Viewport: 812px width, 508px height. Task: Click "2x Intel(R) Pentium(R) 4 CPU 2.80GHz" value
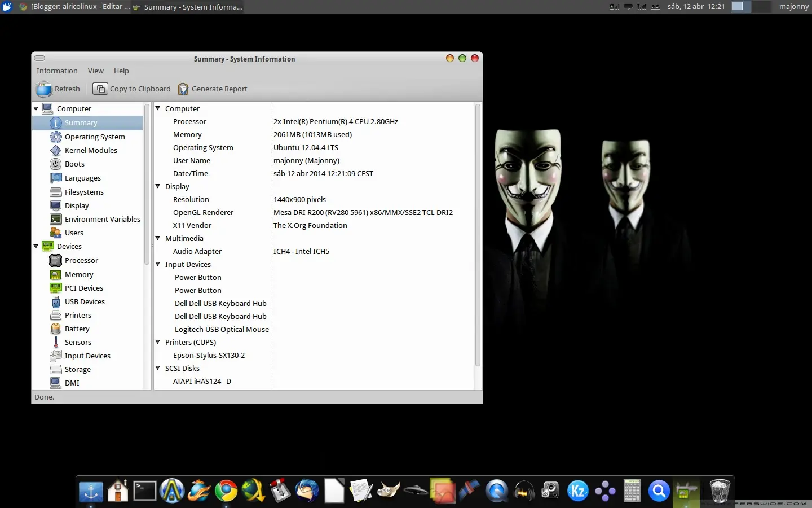click(336, 121)
